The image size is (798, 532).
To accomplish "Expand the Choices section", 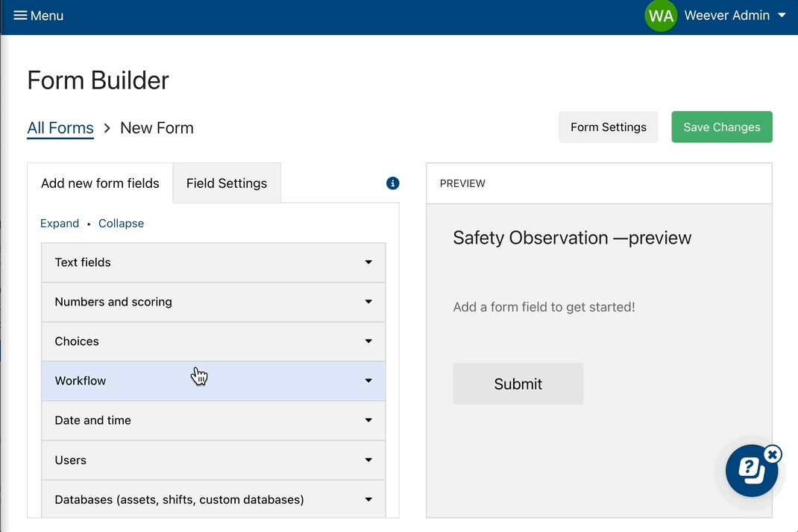I will coord(368,341).
